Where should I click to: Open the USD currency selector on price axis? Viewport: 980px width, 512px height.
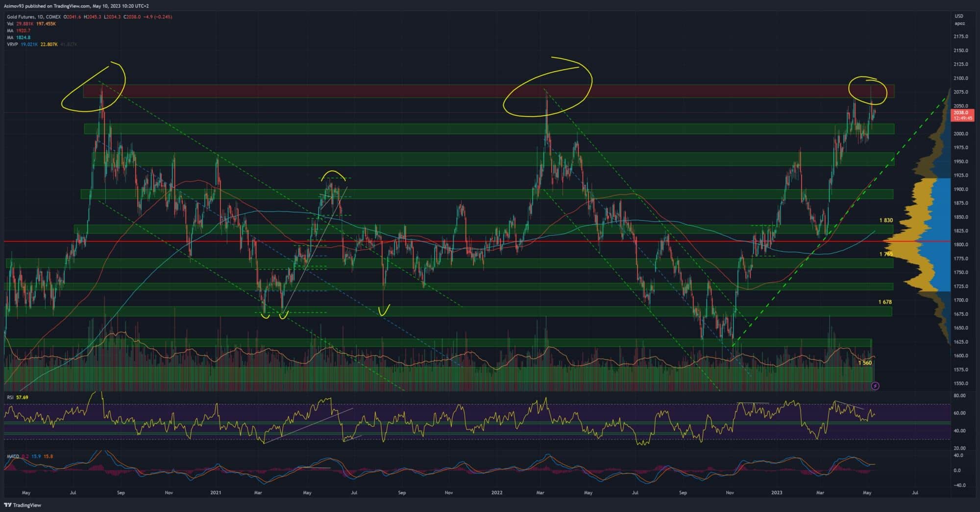(959, 16)
